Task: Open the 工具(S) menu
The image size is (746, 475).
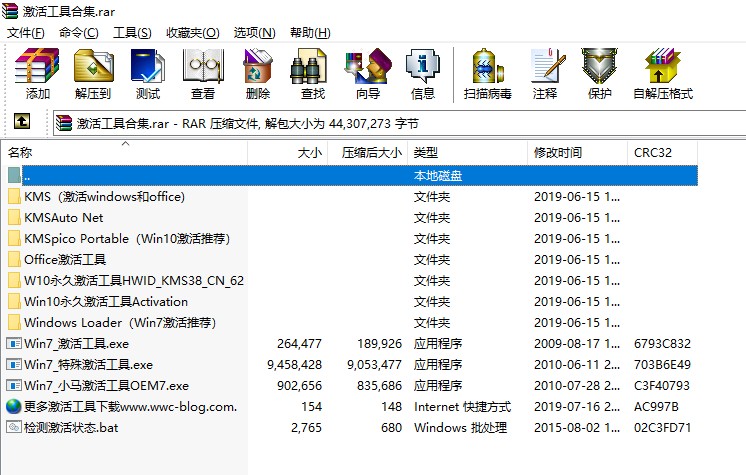Action: 132,33
